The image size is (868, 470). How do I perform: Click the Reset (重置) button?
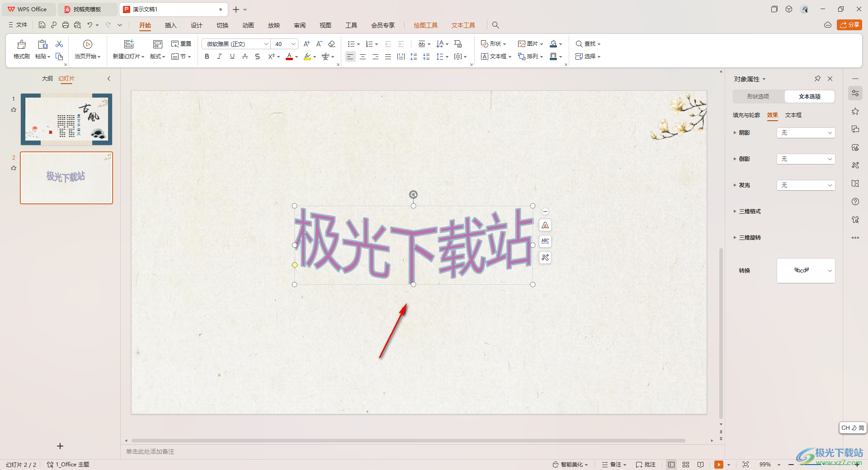pos(181,44)
